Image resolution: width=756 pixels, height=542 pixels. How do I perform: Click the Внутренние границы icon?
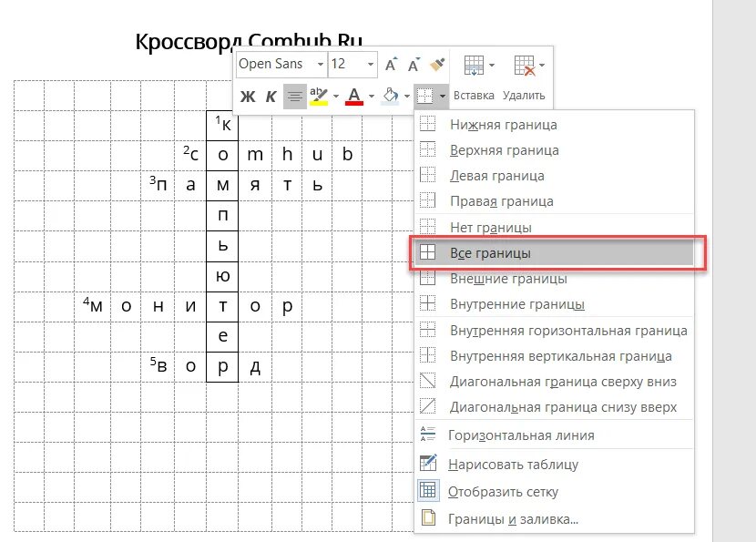click(428, 303)
